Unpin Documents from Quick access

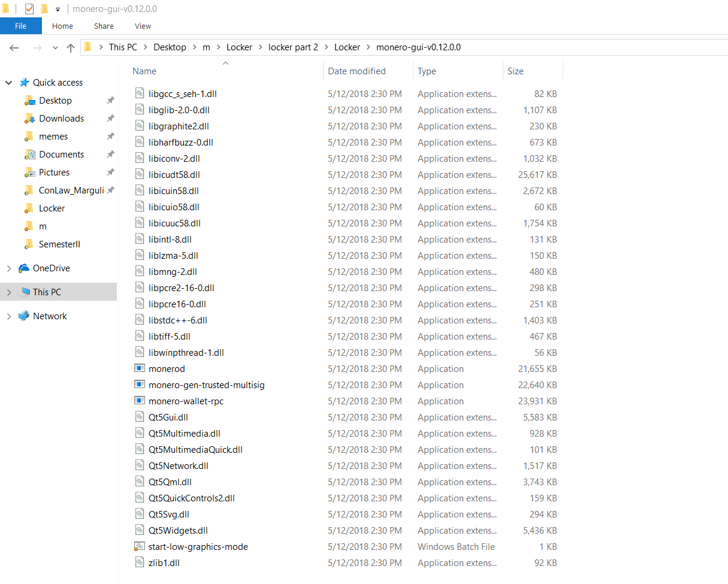click(110, 154)
